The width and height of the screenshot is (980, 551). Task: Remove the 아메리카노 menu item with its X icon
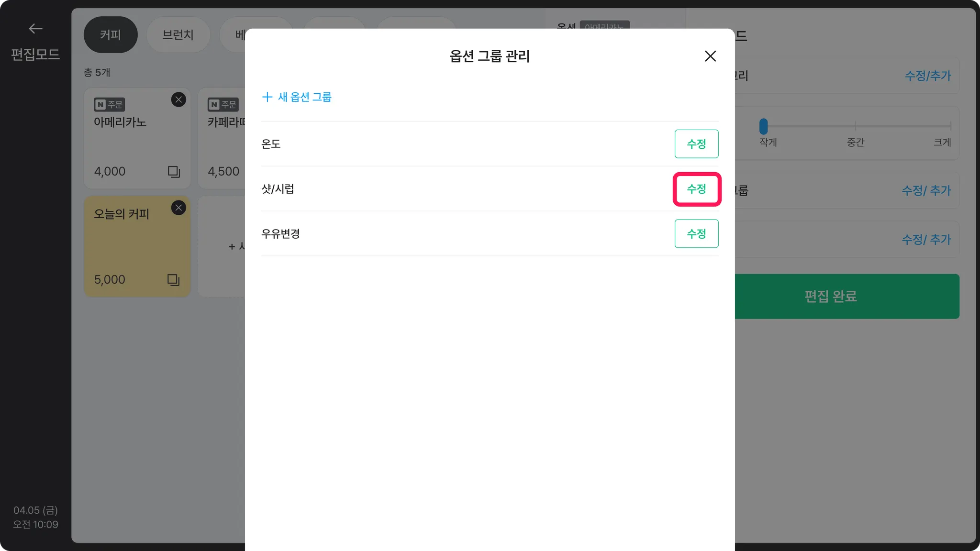(x=178, y=99)
